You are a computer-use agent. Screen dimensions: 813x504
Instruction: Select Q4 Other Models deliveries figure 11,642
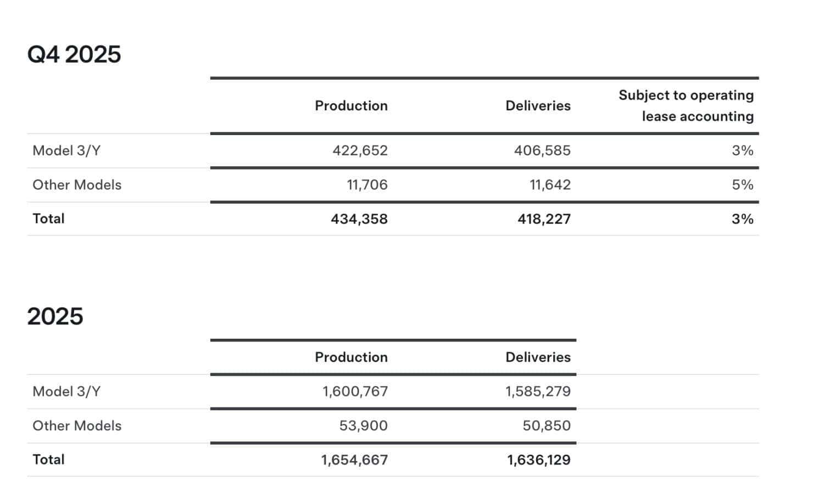click(550, 185)
